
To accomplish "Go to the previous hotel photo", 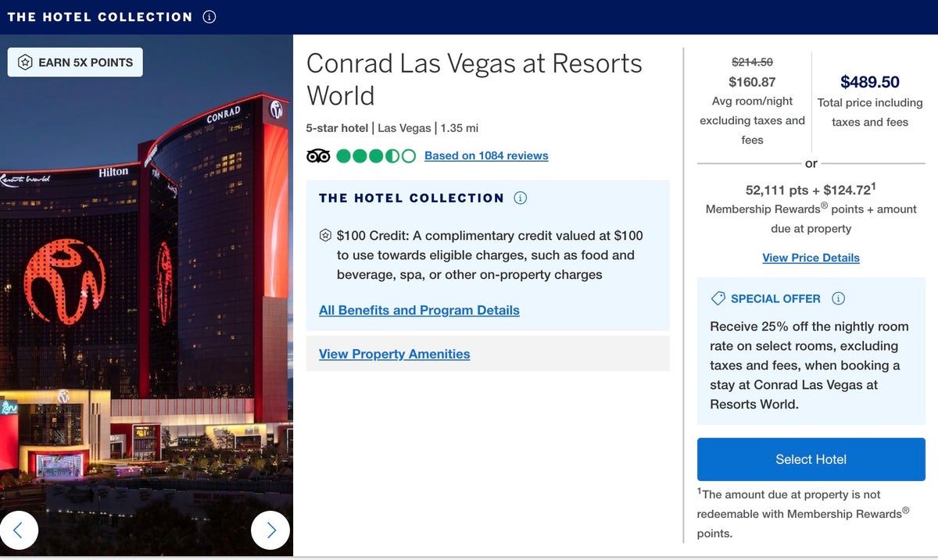I will pos(20,530).
